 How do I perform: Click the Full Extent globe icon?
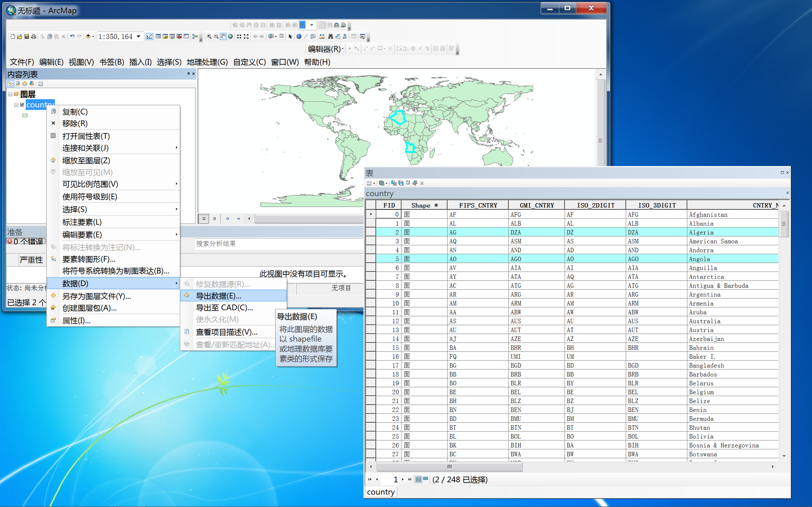(231, 37)
